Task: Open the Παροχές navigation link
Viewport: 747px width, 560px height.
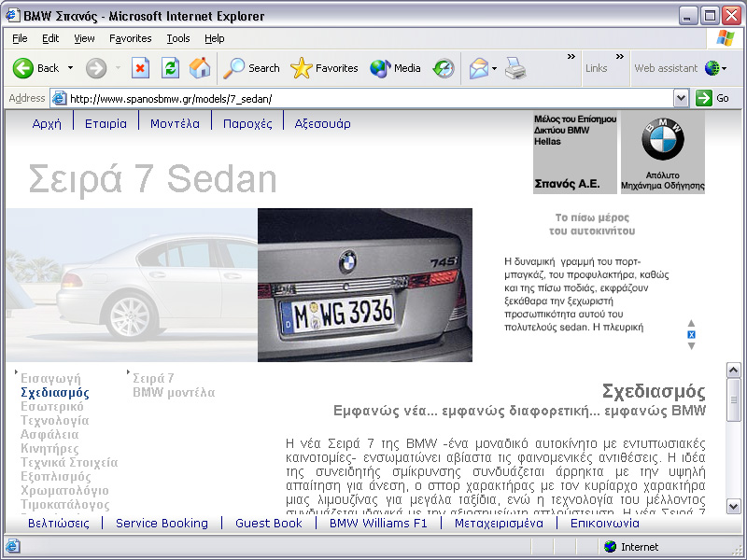Action: [247, 124]
